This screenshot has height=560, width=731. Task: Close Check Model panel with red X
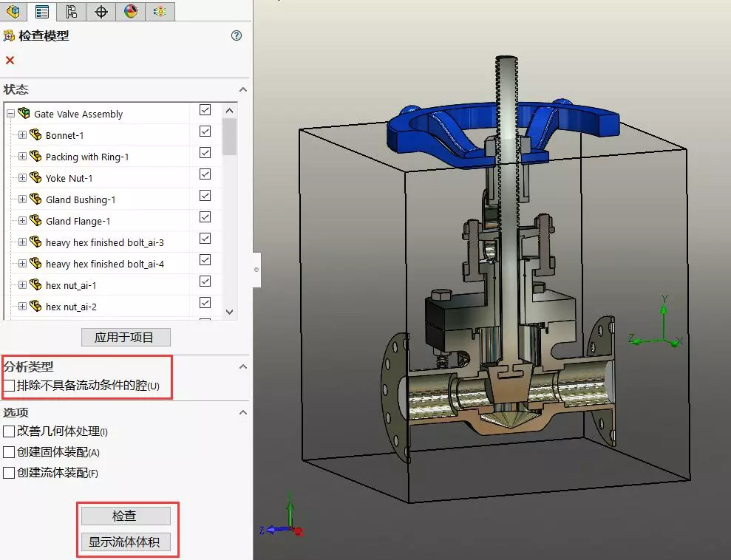10,61
